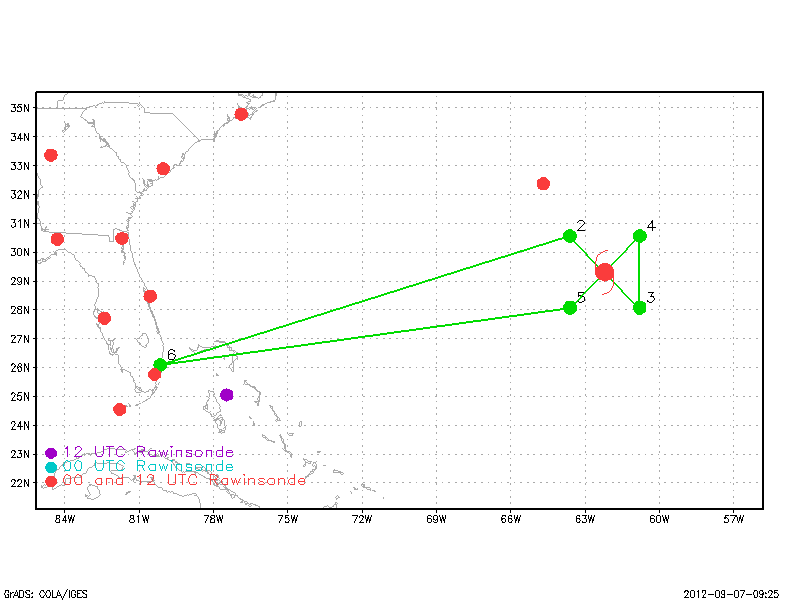Click the 30N latitude label
The width and height of the screenshot is (800, 600).
(20, 252)
